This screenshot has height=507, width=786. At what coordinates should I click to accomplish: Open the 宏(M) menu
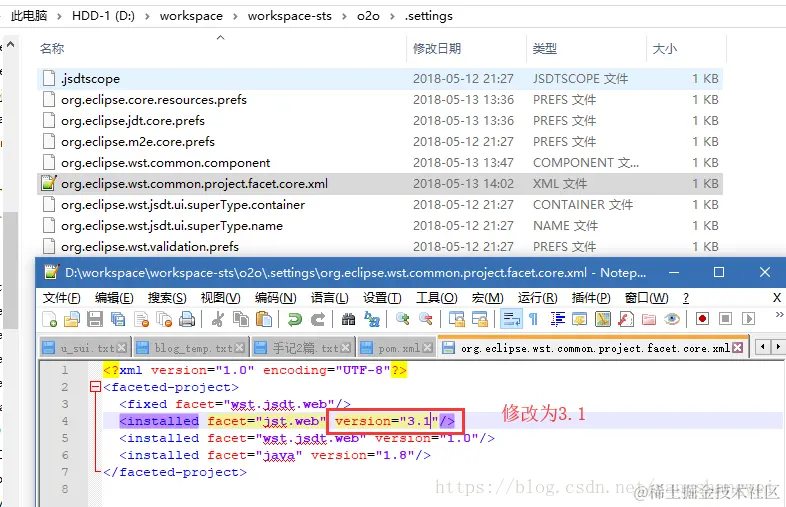click(487, 298)
